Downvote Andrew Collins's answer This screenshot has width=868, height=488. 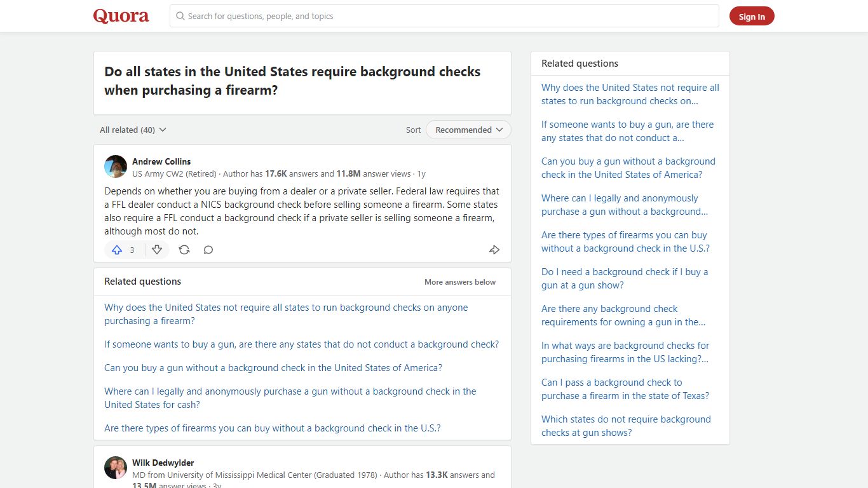(x=157, y=250)
